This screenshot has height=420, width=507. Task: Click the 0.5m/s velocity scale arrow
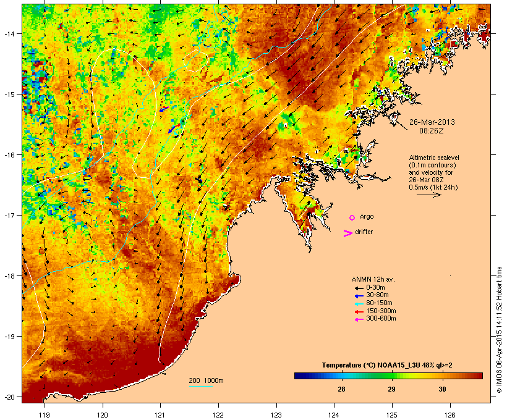[x=428, y=195]
